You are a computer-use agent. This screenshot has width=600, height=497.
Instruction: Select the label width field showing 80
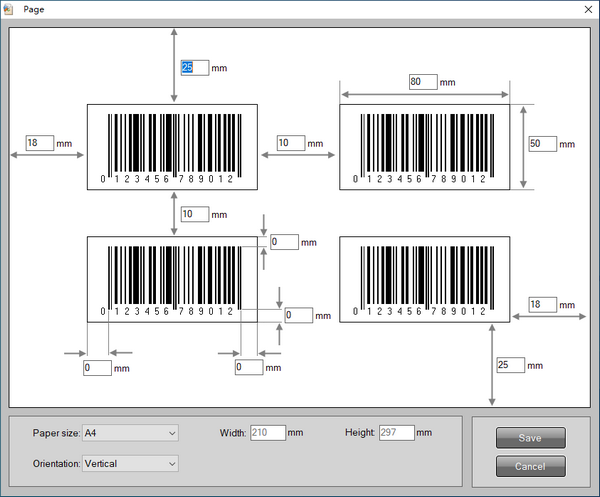click(x=423, y=82)
